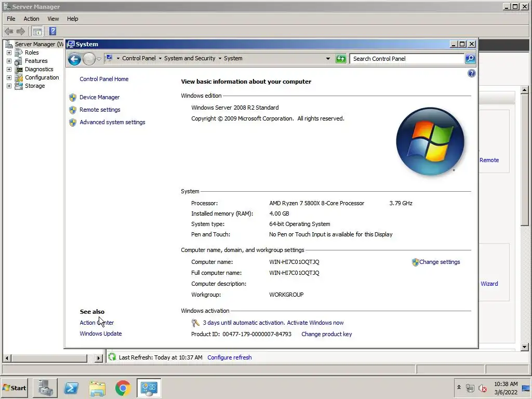Launch PowerShell from the taskbar
This screenshot has width=532, height=399.
click(x=71, y=388)
